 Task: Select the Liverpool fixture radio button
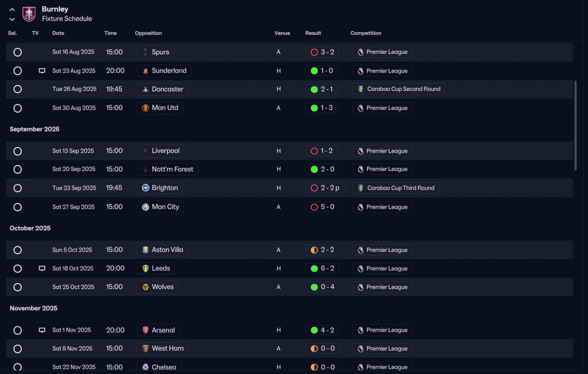(17, 151)
